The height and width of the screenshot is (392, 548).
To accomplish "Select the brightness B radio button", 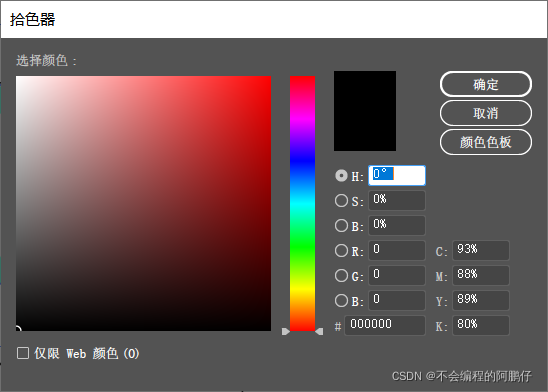I will coord(341,225).
